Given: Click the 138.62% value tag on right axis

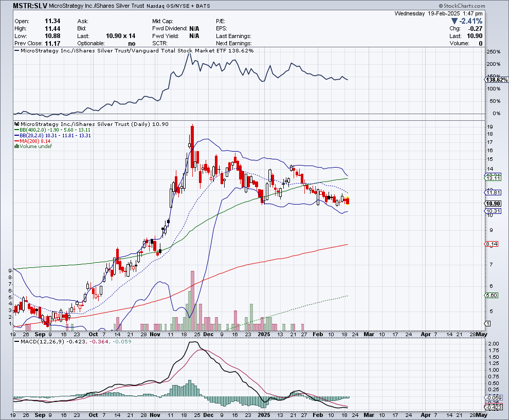Looking at the screenshot, I should [x=497, y=80].
